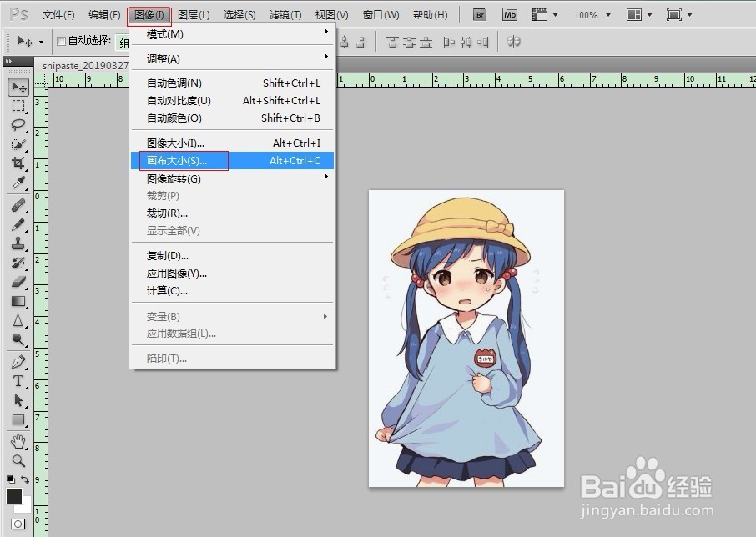Open the 视图(V) menu
The height and width of the screenshot is (537, 756).
(x=332, y=14)
